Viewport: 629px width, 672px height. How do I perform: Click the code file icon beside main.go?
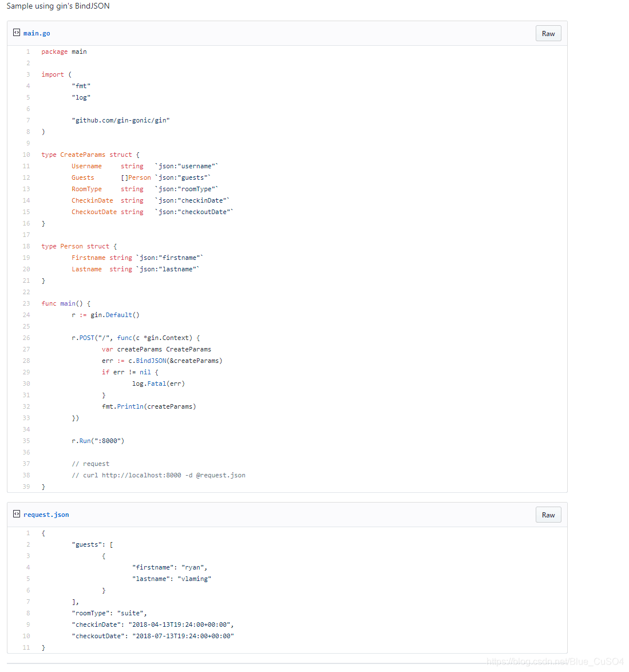point(16,33)
